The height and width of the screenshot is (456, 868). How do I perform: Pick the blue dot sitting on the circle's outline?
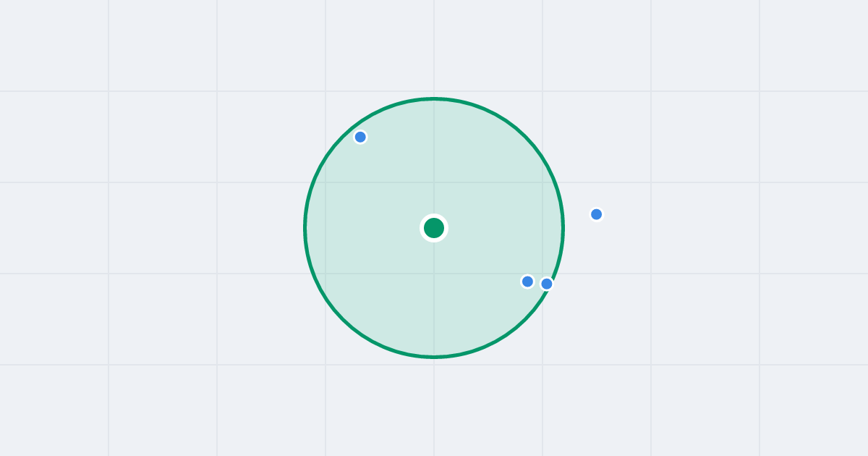pyautogui.click(x=547, y=284)
